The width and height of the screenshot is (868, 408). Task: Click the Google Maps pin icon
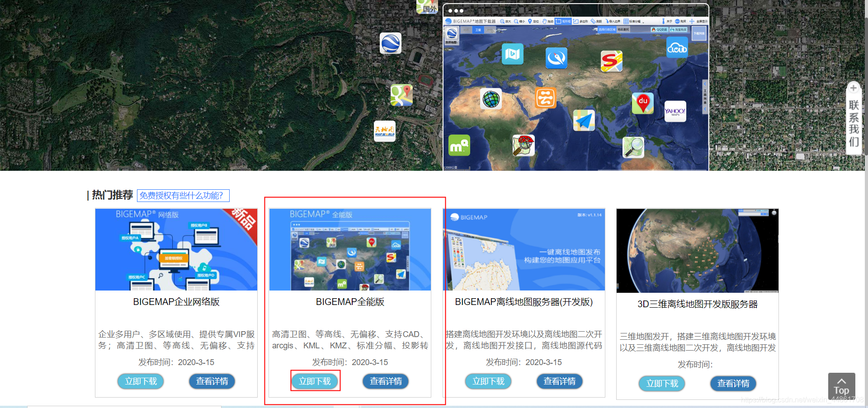pos(401,95)
